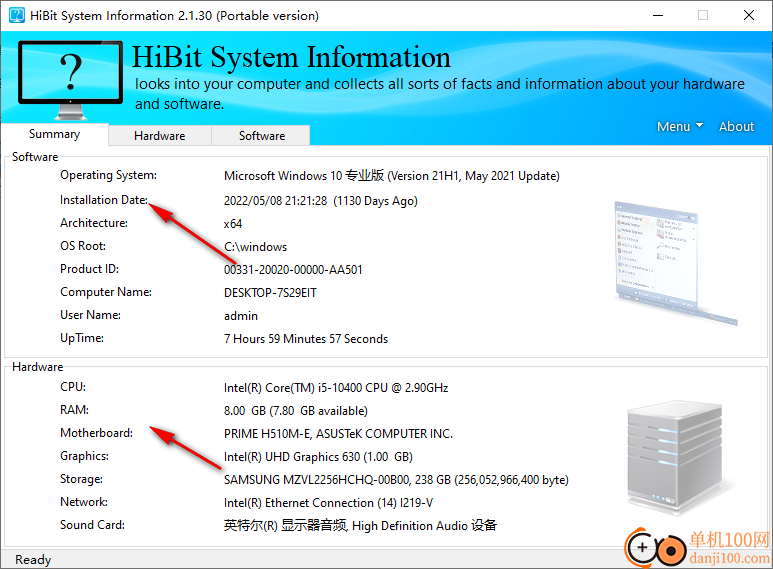Image resolution: width=773 pixels, height=569 pixels.
Task: Click the Windows desktop illustration image
Action: 675,263
